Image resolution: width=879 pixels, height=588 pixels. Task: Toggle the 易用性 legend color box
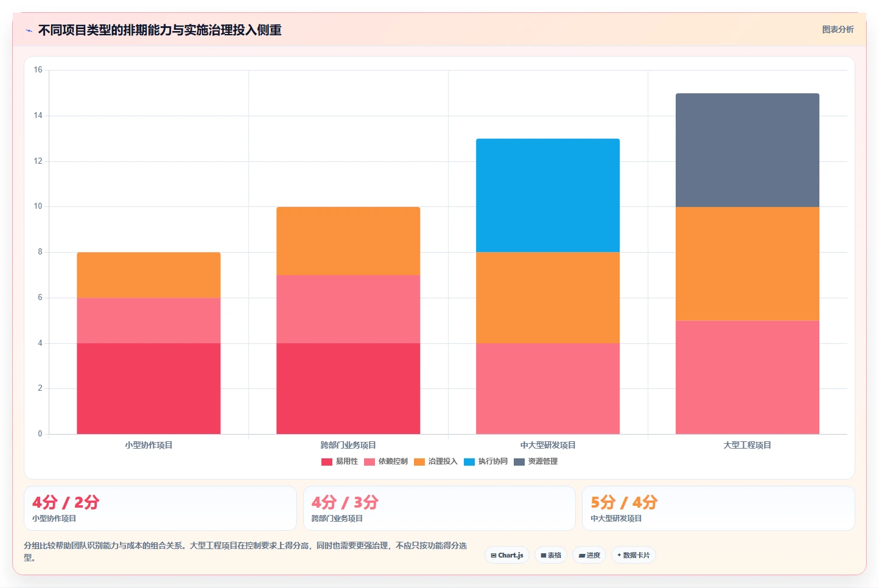[x=327, y=462]
